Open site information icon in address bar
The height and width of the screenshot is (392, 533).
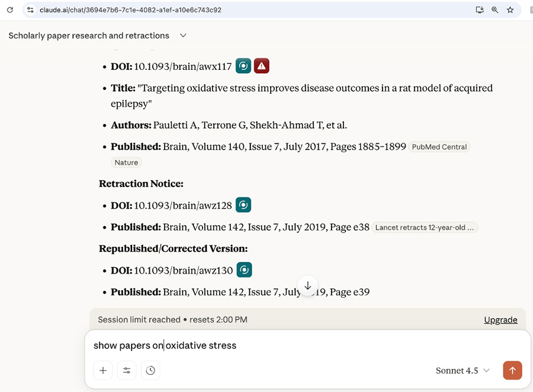[31, 10]
